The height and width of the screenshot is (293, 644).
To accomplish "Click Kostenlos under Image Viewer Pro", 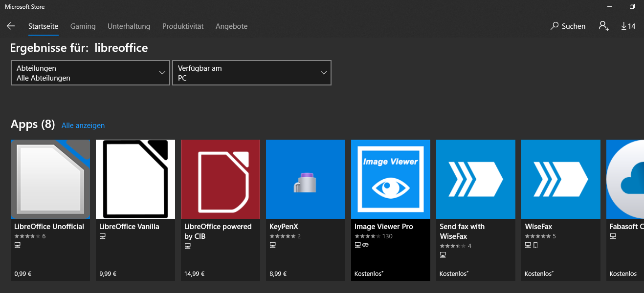I will (x=369, y=274).
